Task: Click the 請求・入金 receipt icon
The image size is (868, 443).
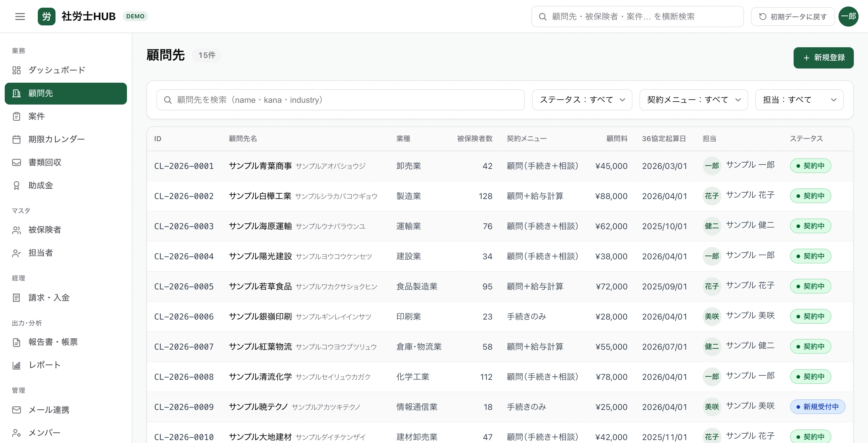Action: [x=17, y=298]
